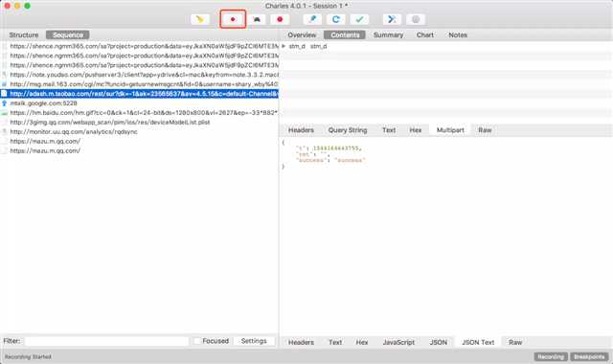Toggle the red hexagon breakpoints toolbar icon
Screen dimensions: 613x364
[280, 19]
